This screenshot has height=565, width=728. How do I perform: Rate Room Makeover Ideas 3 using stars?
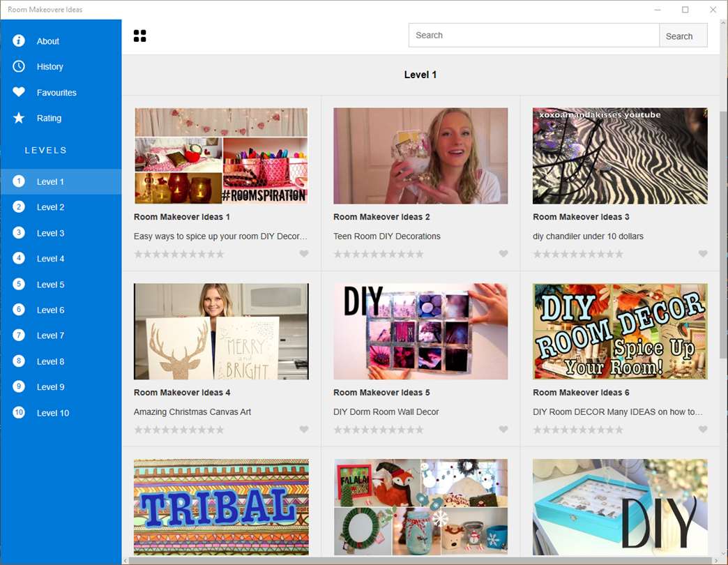click(x=578, y=254)
